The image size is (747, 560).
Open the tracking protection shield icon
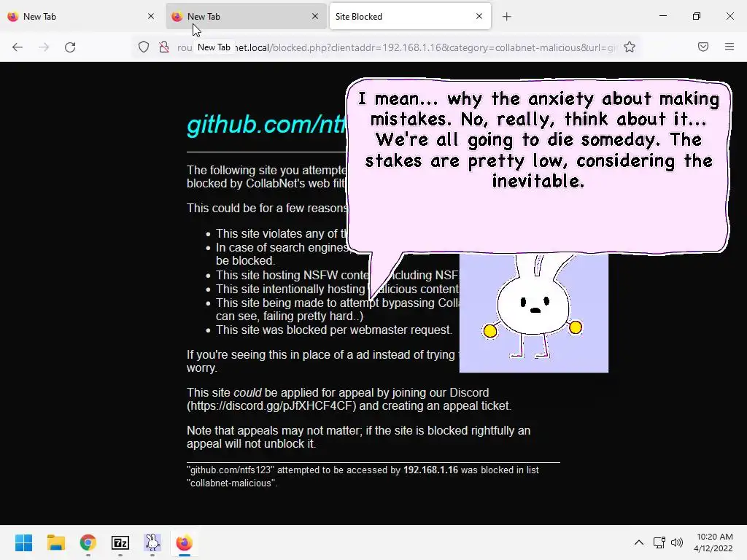[144, 47]
